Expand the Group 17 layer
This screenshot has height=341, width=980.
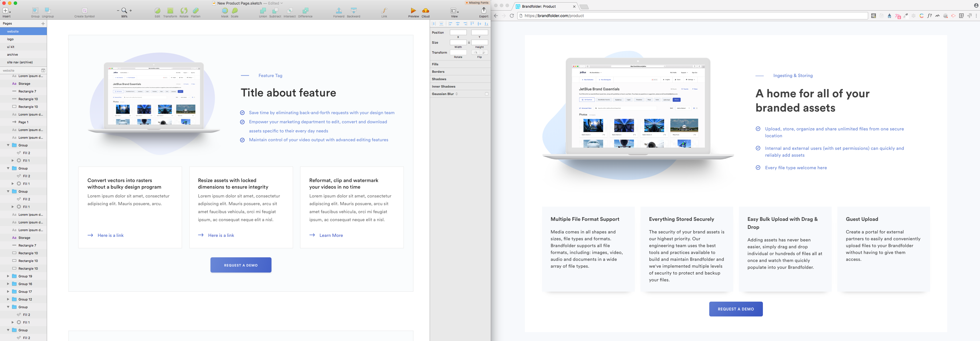tap(8, 292)
